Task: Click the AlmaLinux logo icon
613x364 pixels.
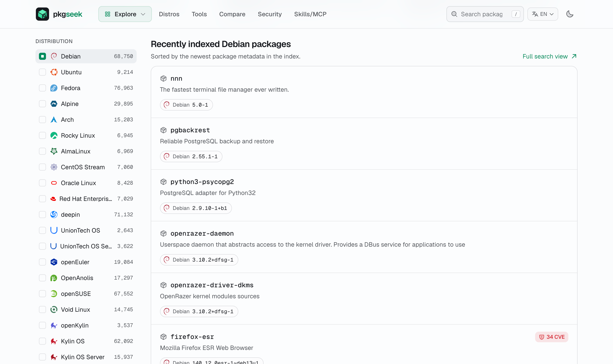Action: [x=54, y=151]
